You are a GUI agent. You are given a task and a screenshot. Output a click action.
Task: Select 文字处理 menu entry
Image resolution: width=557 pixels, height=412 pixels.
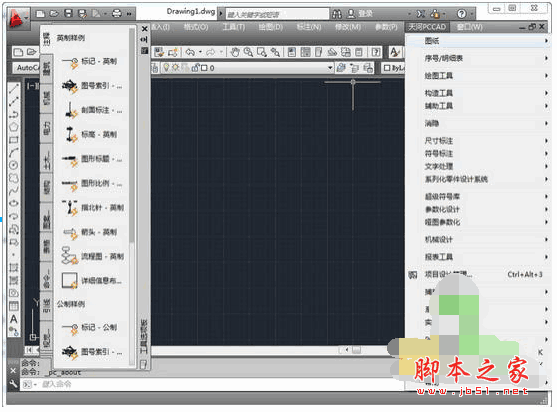(x=478, y=167)
